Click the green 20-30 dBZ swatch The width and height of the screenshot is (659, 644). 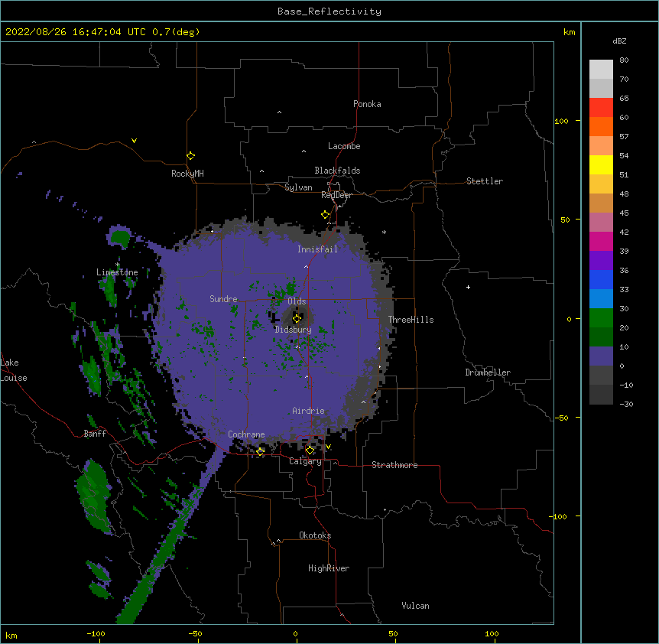(601, 318)
